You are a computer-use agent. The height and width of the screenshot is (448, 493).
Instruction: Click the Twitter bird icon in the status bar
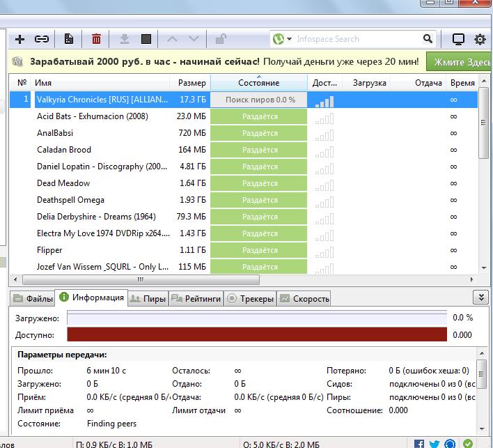point(435,444)
